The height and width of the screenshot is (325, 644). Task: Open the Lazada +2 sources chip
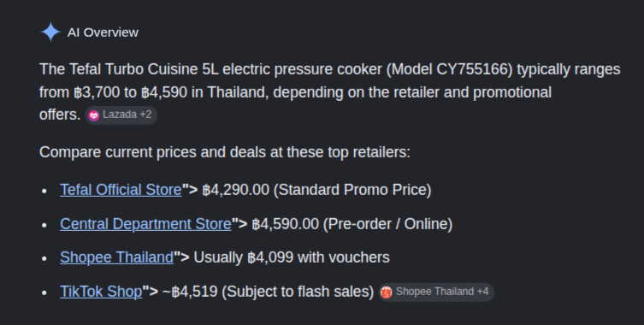(x=121, y=115)
